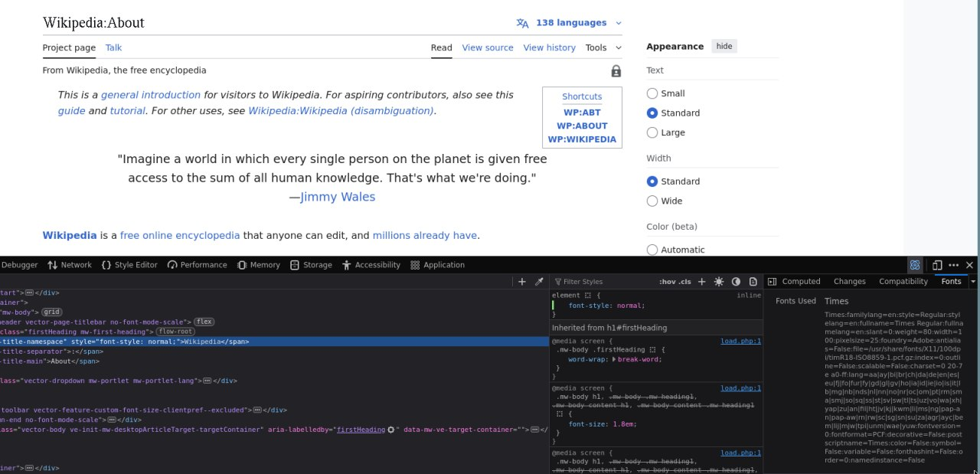Image resolution: width=980 pixels, height=474 pixels.
Task: Click selector highlighter icon beside element rule
Action: click(588, 296)
